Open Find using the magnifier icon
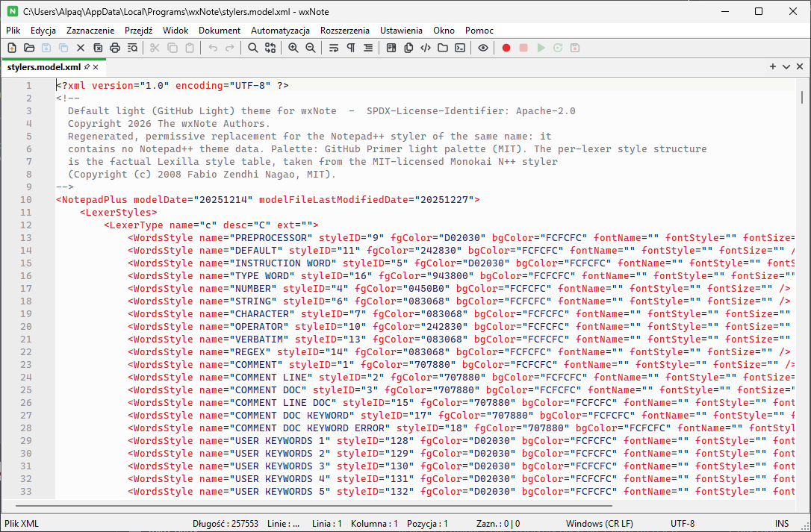Screen dimensions: 811x532 pyautogui.click(x=252, y=48)
